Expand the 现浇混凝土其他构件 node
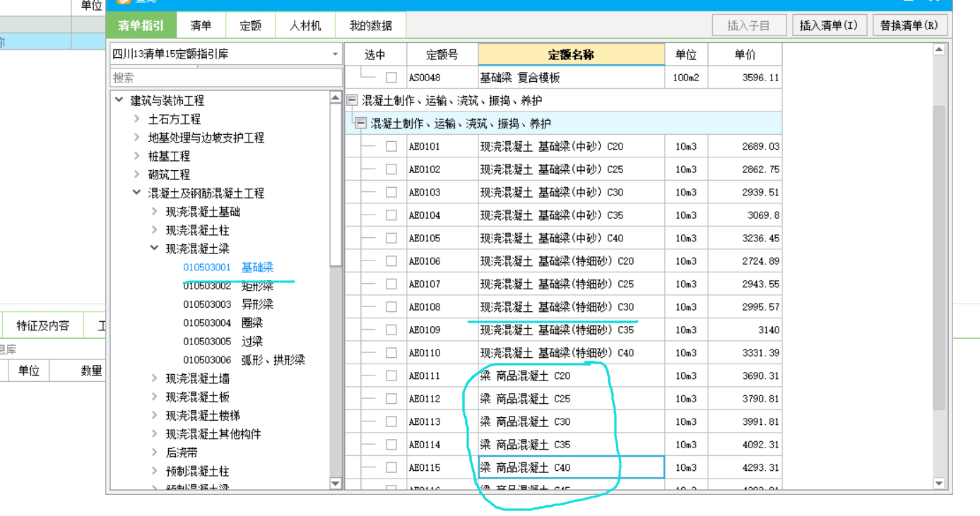The width and height of the screenshot is (980, 516). coord(155,433)
